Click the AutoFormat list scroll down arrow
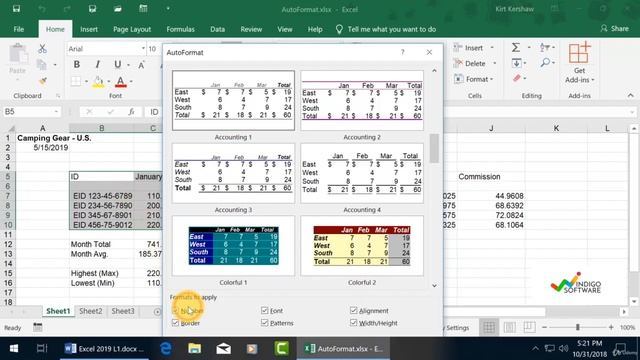 (x=434, y=285)
